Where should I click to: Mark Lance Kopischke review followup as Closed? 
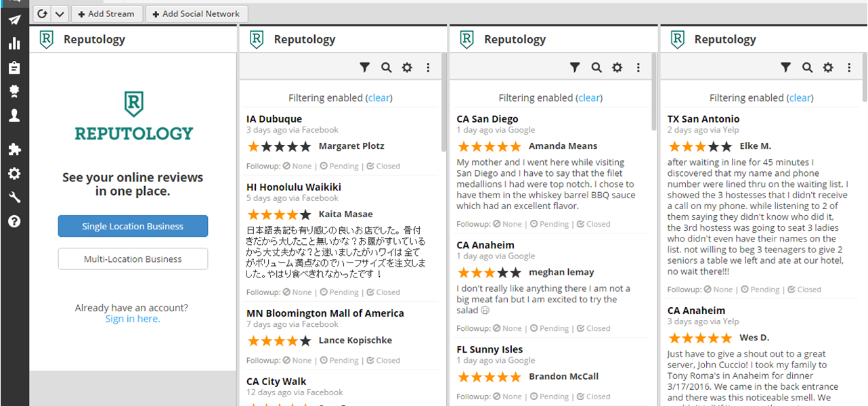[x=383, y=360]
